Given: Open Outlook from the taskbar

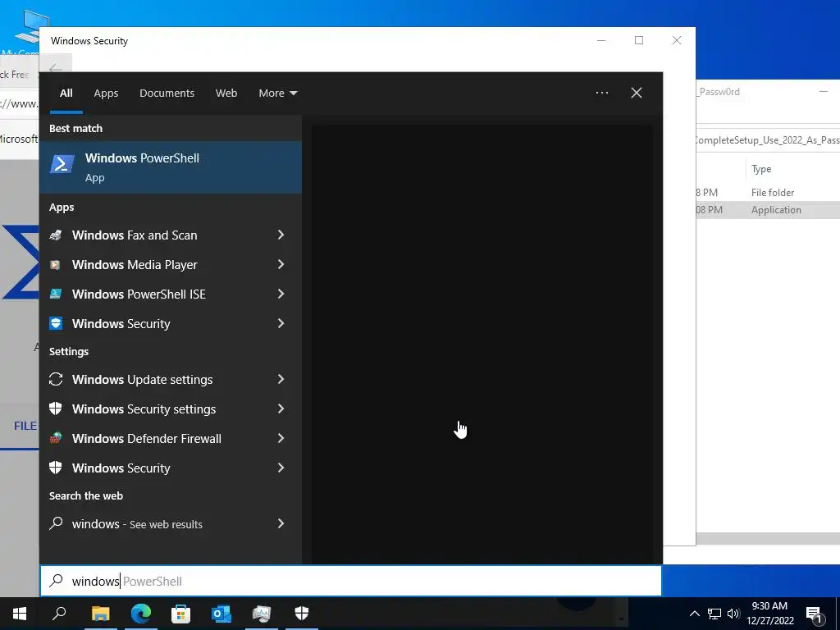Looking at the screenshot, I should pos(221,614).
